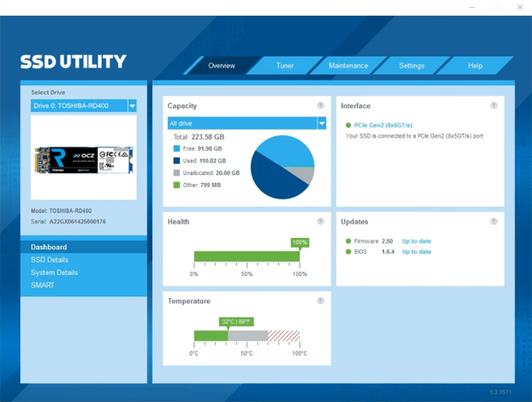The width and height of the screenshot is (532, 402).
Task: Expand the Select Drive dropdown
Action: pyautogui.click(x=132, y=106)
